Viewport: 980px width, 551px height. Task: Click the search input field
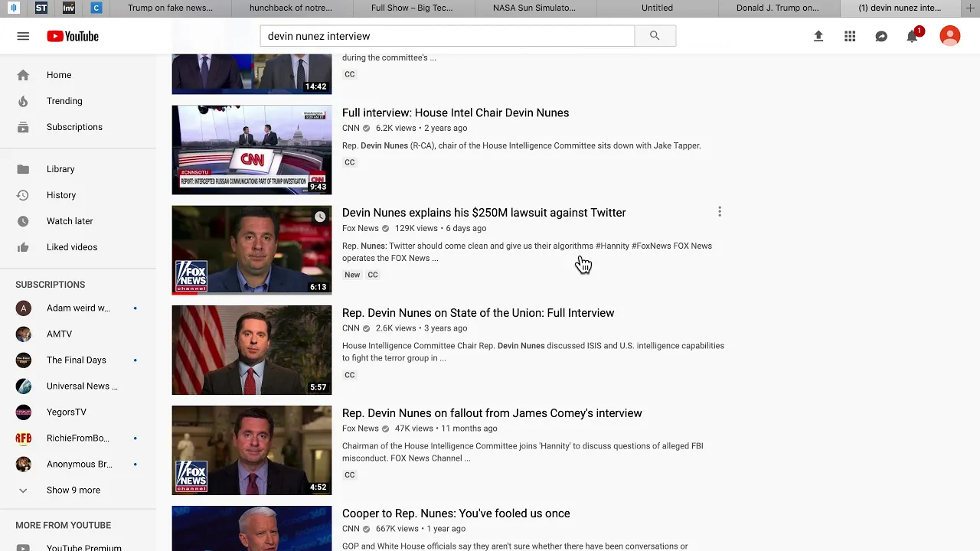click(447, 36)
